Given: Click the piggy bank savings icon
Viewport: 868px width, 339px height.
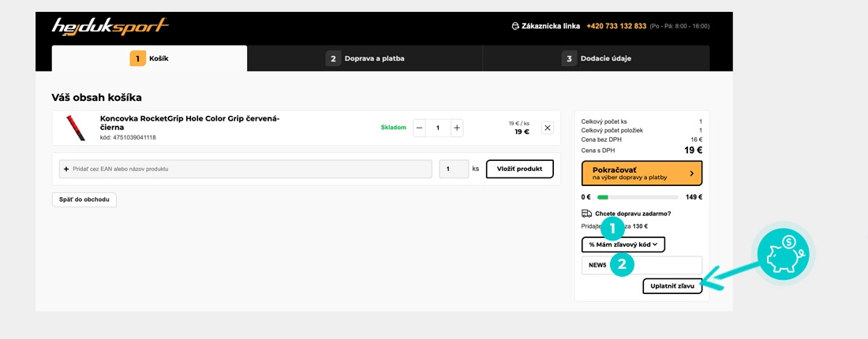Looking at the screenshot, I should pyautogui.click(x=783, y=255).
